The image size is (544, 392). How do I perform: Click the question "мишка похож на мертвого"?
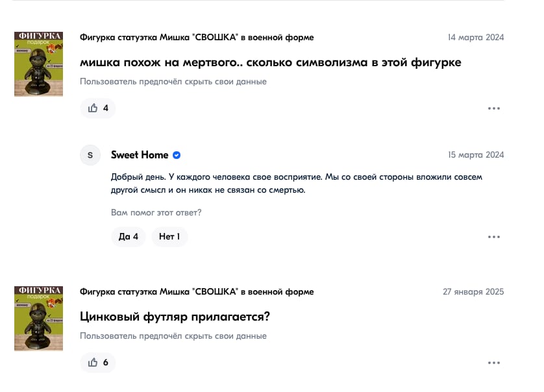tap(271, 63)
